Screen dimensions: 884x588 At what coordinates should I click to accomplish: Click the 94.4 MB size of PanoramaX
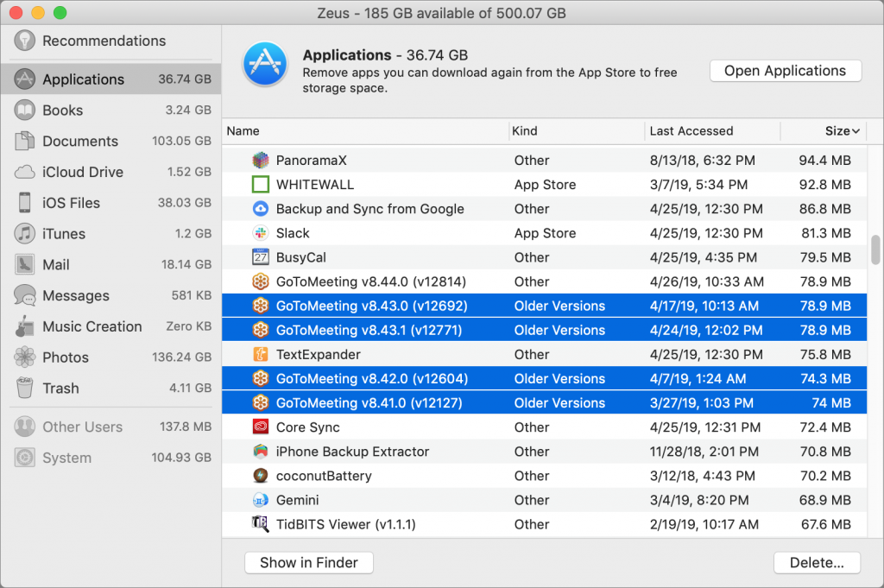824,160
